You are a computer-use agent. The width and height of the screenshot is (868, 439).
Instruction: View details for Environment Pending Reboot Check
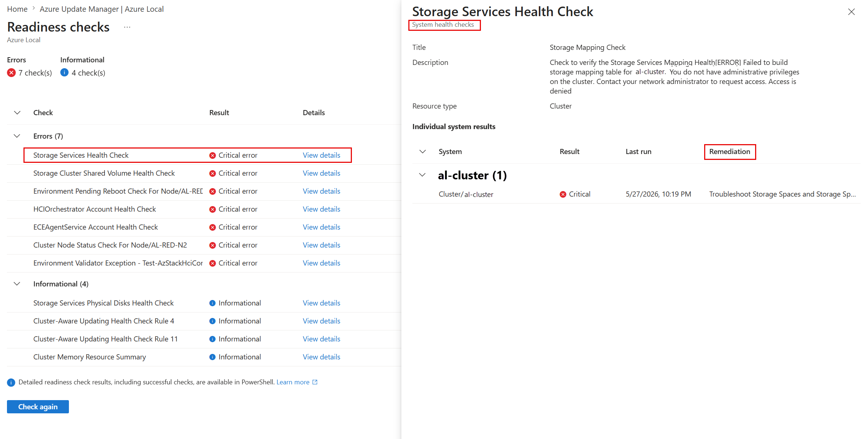321,191
